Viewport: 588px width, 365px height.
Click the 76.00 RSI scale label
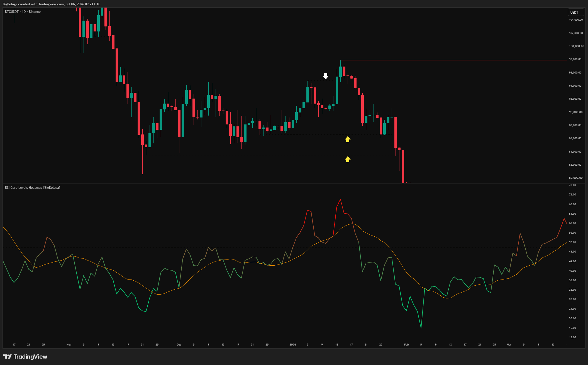click(572, 185)
